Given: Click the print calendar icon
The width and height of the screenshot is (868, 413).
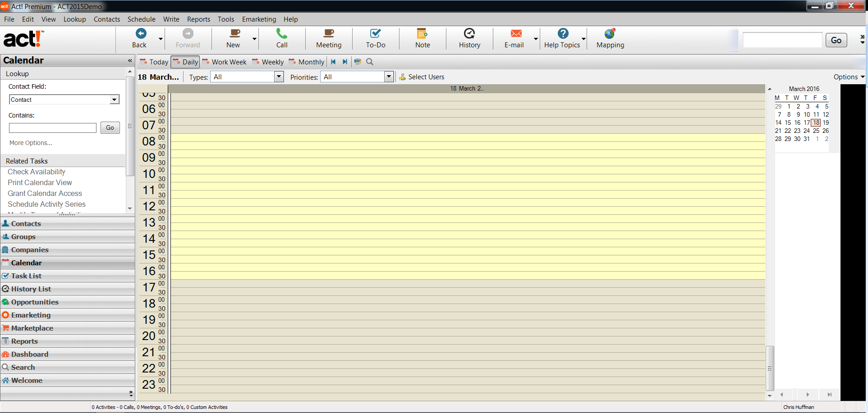Looking at the screenshot, I should tap(358, 62).
